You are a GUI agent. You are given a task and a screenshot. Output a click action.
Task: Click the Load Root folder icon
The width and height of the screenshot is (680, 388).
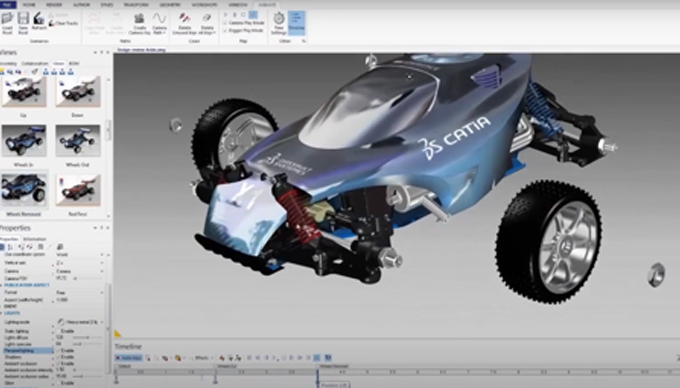coord(7,23)
